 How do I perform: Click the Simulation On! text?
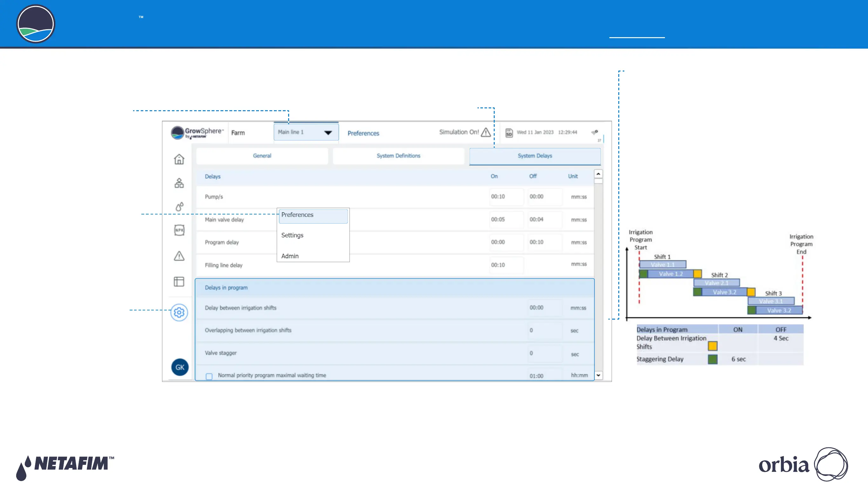tap(458, 132)
